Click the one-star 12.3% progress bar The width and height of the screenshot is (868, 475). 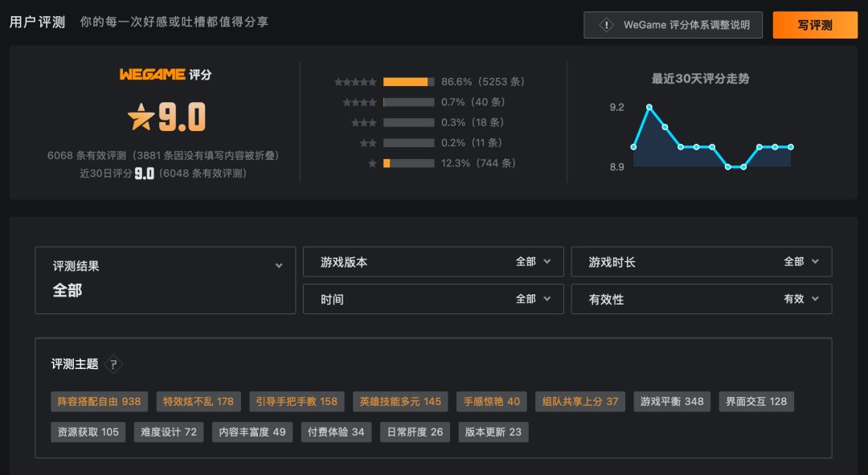point(408,163)
